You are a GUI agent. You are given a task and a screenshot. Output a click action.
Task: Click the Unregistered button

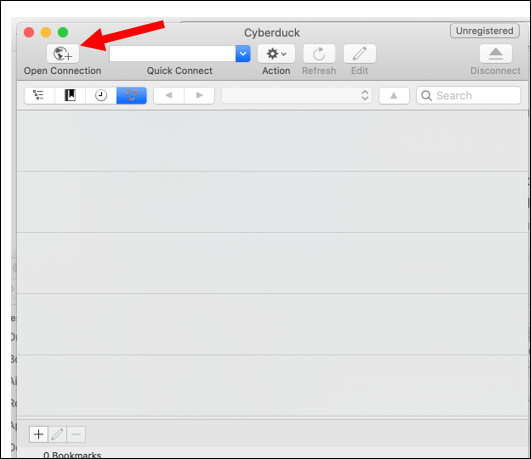tap(485, 31)
